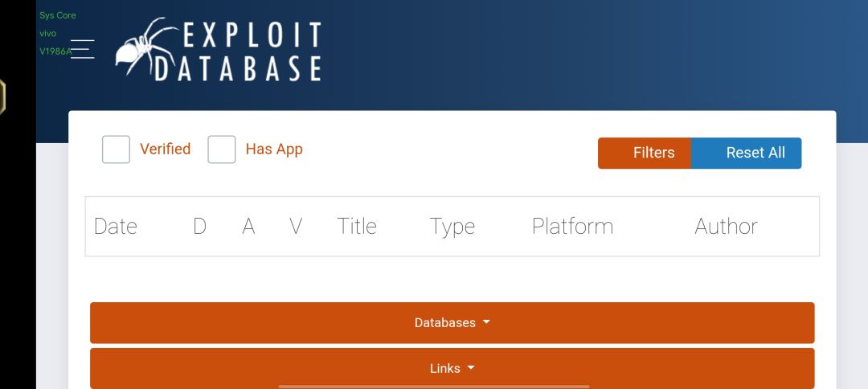
Task: Open the hamburger navigation menu
Action: tap(83, 49)
